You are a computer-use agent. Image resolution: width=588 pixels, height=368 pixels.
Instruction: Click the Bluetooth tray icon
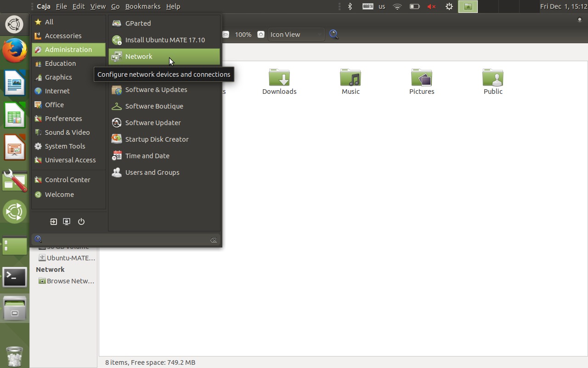pos(350,6)
